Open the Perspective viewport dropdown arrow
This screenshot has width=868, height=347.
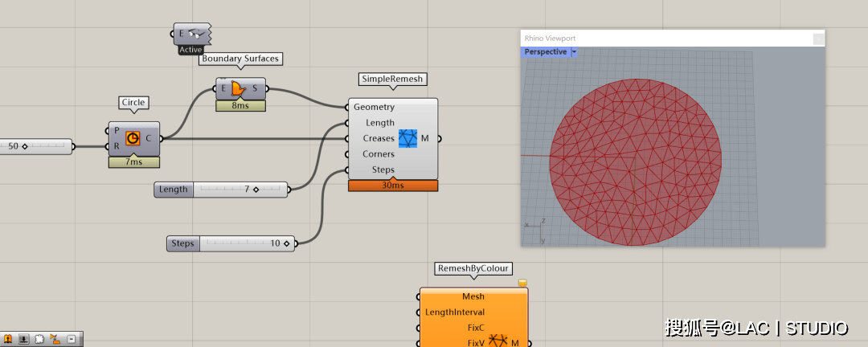[574, 51]
